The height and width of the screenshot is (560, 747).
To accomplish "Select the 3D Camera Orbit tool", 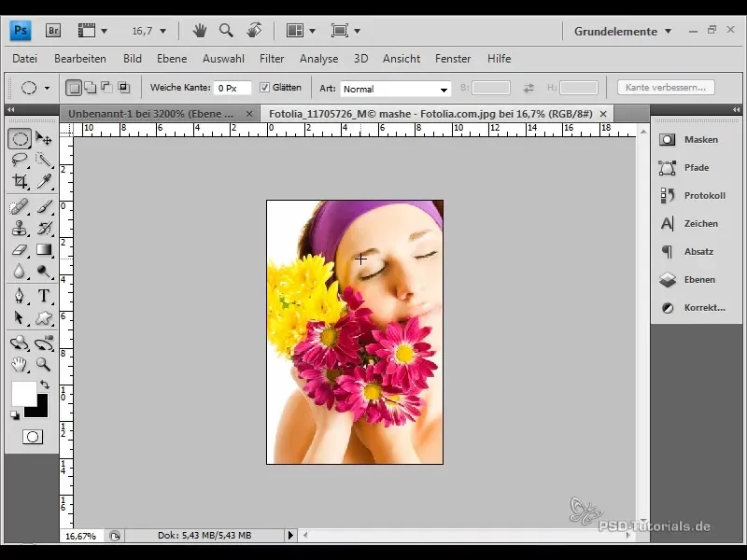I will tap(44, 343).
